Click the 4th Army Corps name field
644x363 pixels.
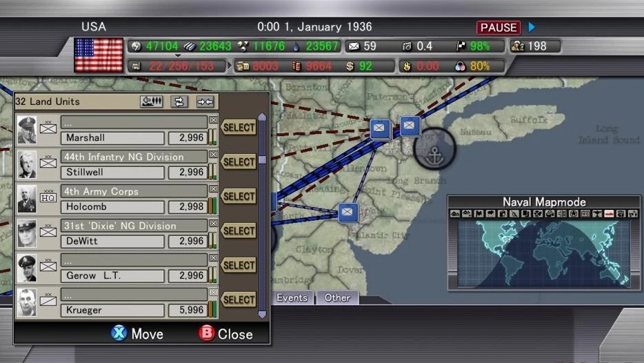[x=134, y=191]
